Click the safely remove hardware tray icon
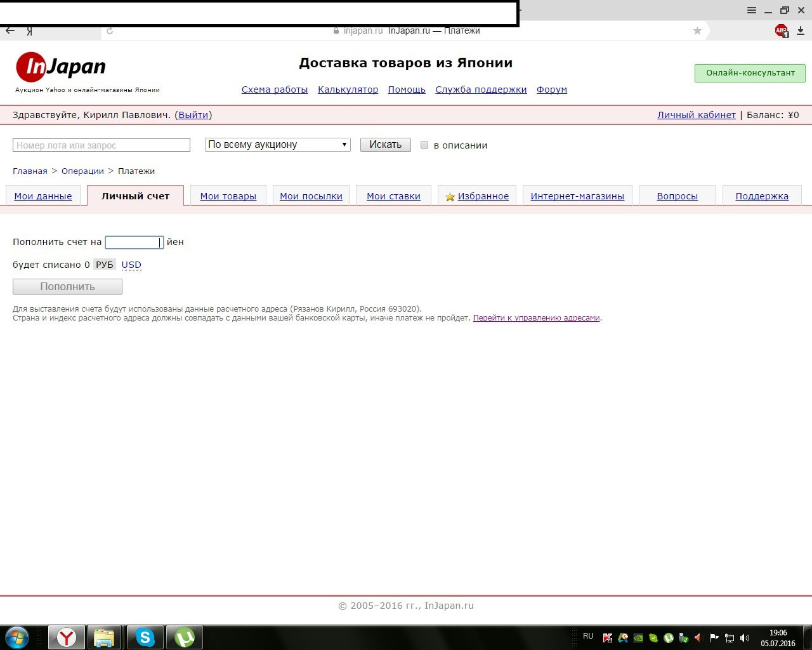This screenshot has height=650, width=812. [684, 638]
